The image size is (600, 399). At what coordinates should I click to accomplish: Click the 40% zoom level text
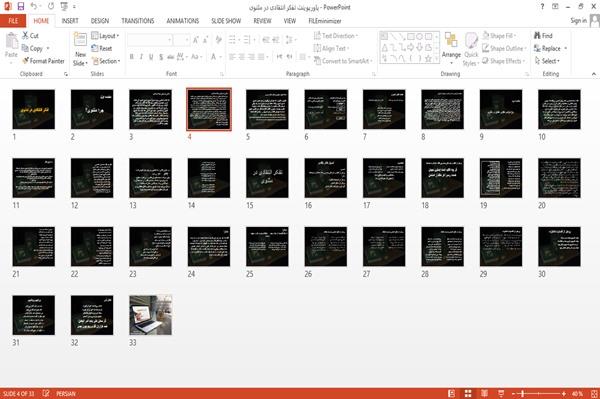(x=577, y=394)
